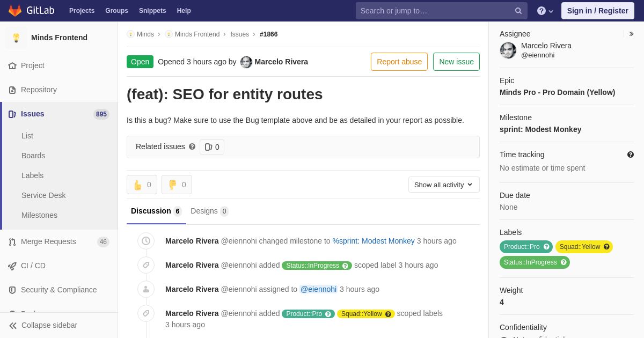Screen dimensions: 644x338
Task: Open Help in top navbar
Action: point(184,11)
